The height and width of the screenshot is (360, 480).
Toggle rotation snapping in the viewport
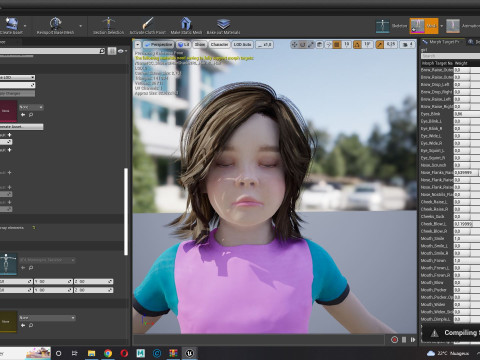click(x=357, y=44)
